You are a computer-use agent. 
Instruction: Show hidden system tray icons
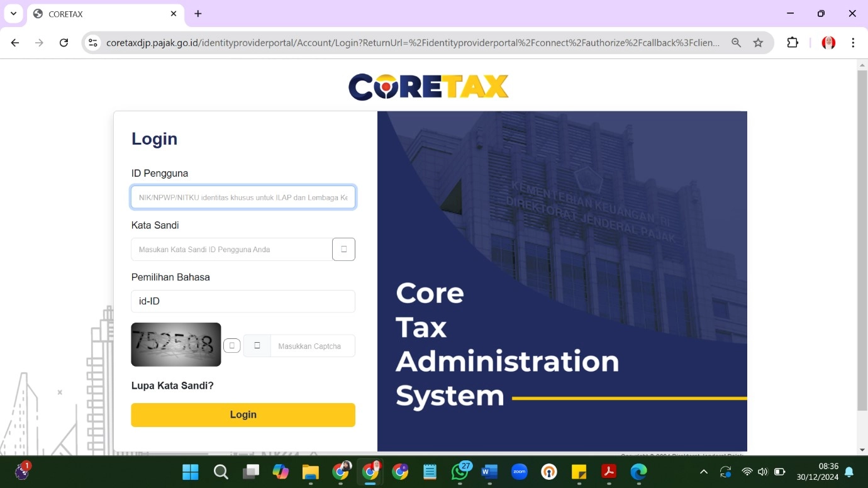(704, 472)
